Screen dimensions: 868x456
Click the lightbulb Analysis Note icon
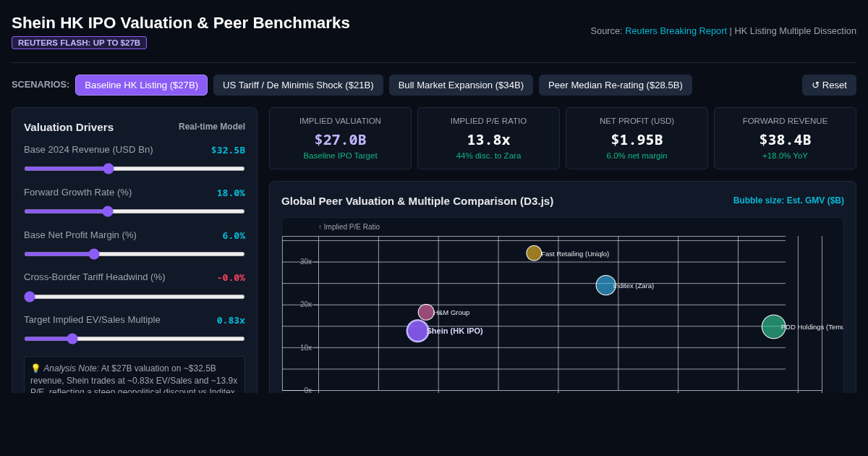pos(35,368)
